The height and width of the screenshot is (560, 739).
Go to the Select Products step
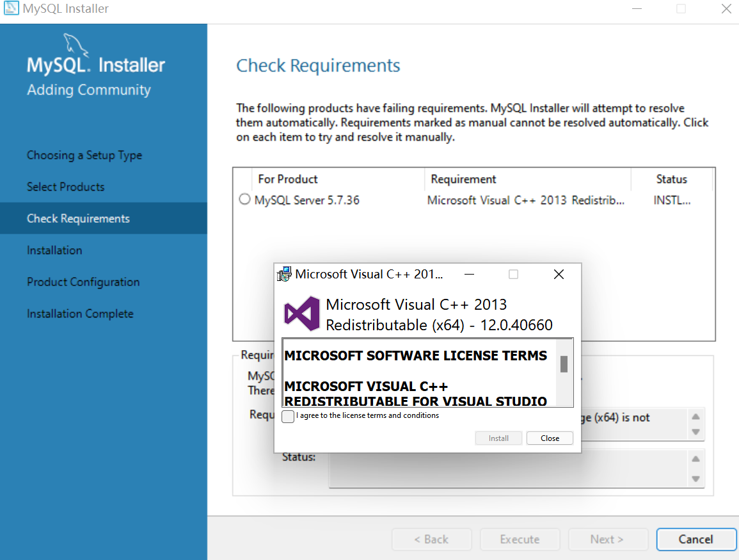click(x=65, y=187)
